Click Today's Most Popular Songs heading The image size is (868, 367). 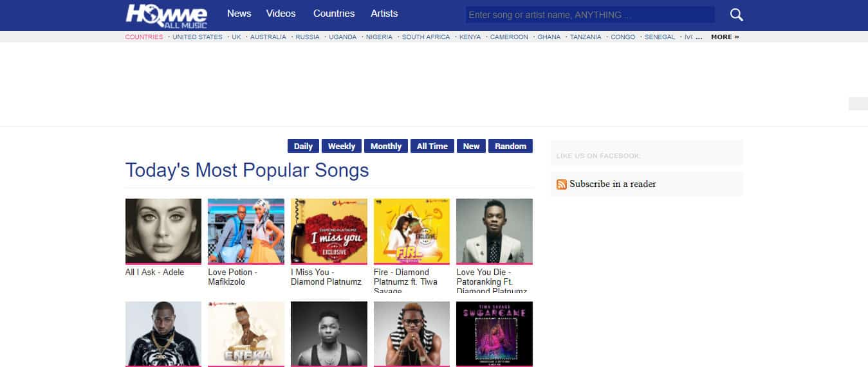[247, 170]
